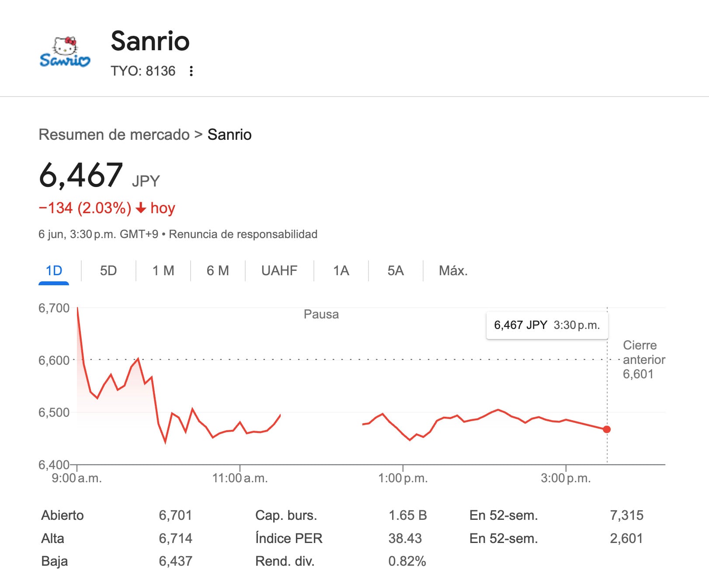
Task: Open the three-dot options menu
Action: pyautogui.click(x=191, y=71)
